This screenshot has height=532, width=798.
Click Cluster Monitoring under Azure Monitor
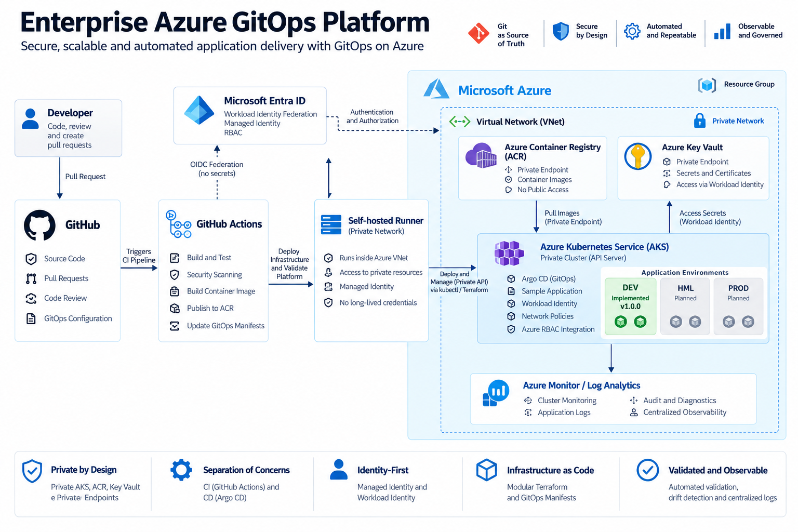[x=560, y=401]
